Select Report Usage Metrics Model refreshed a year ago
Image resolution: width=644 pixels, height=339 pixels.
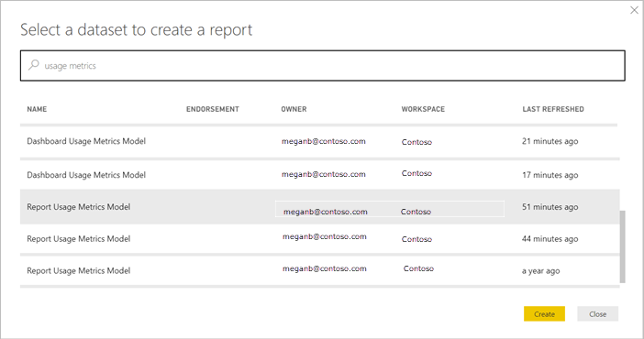point(319,271)
